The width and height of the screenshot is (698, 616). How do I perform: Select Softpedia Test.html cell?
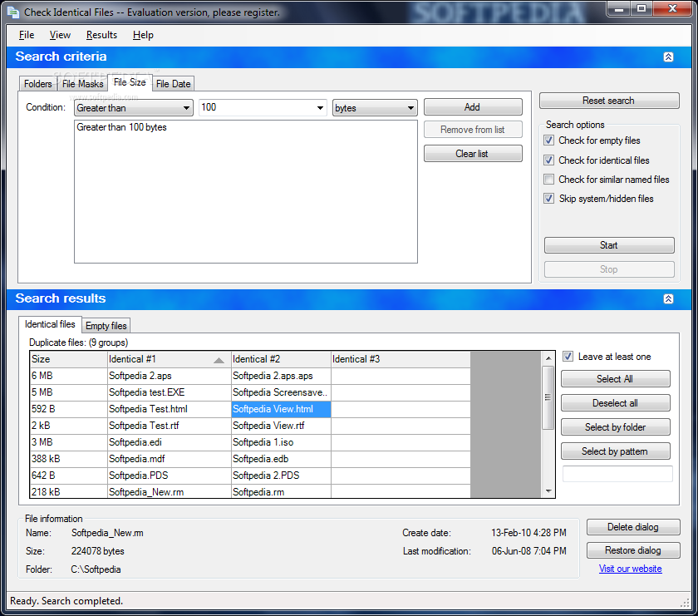tap(170, 409)
